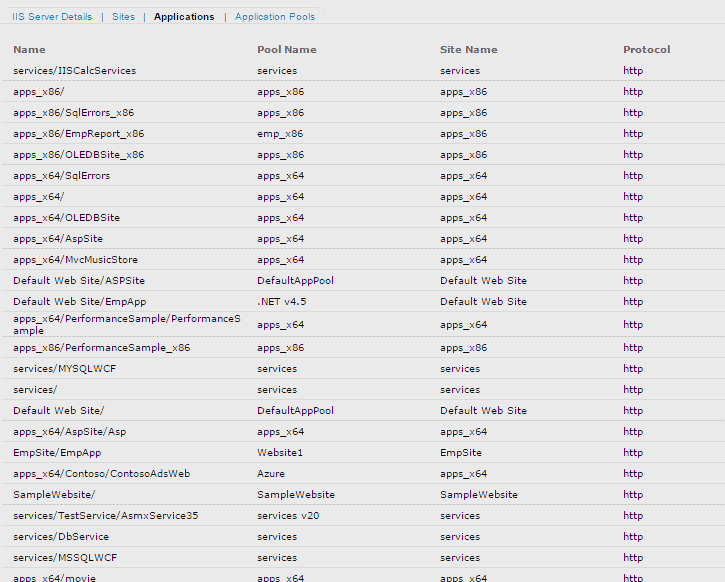Switch to the Sites tab
This screenshot has height=582, width=725.
coord(123,17)
